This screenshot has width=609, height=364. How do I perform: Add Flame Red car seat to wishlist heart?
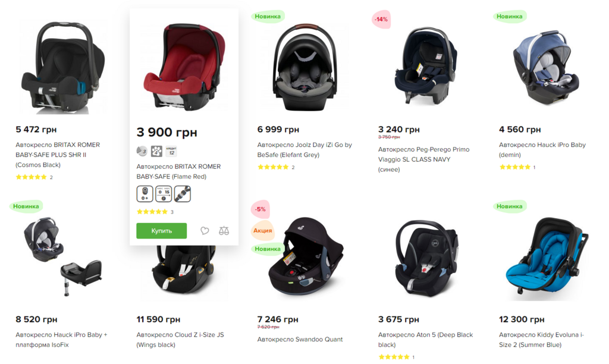(205, 231)
